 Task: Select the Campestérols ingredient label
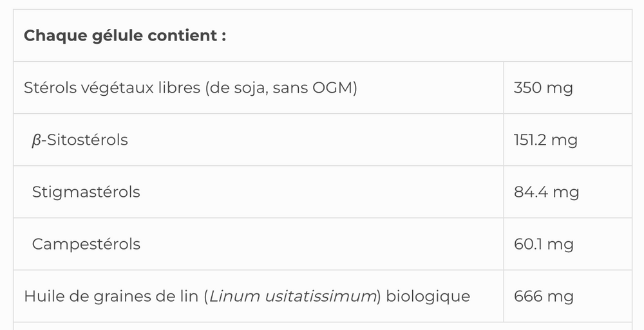tap(86, 244)
